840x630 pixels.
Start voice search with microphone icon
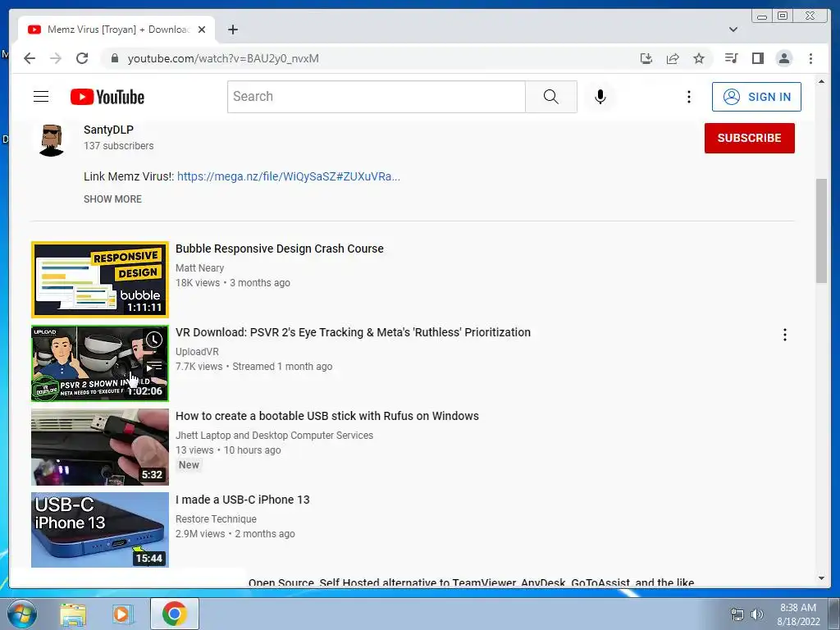pos(600,97)
